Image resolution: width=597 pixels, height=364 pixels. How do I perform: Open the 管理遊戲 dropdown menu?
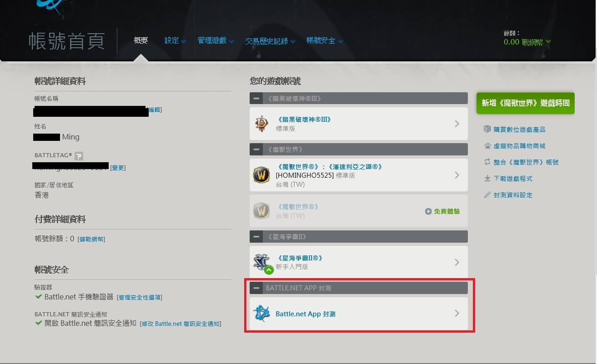[216, 40]
